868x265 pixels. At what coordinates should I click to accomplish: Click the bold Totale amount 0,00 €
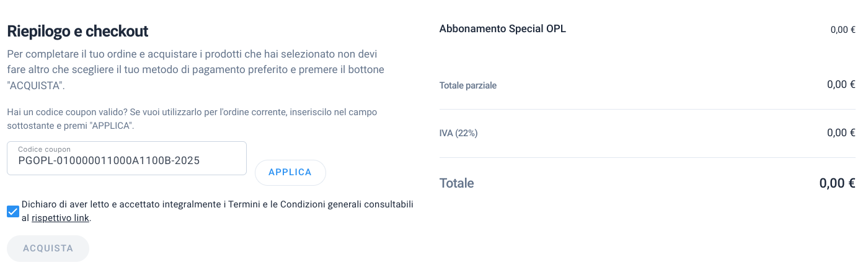pyautogui.click(x=838, y=183)
